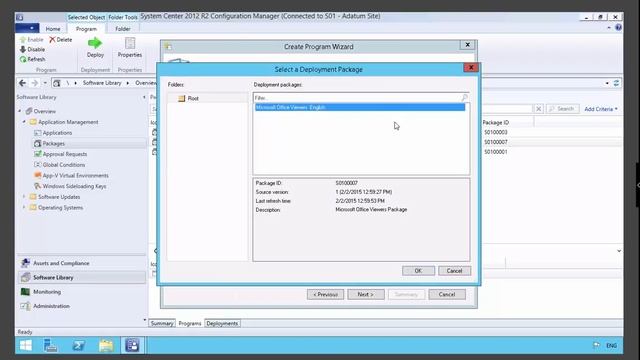Go back with the navigation arrow

tap(22, 83)
